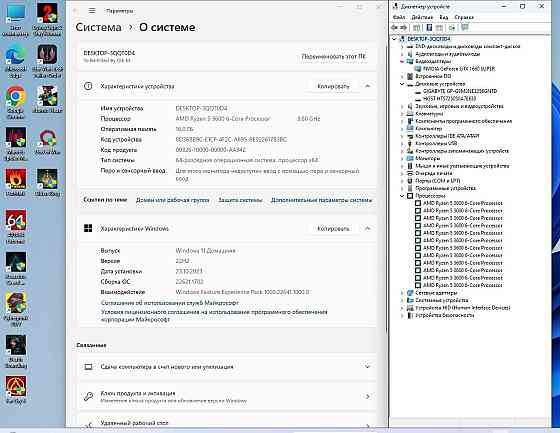Collapse Дисковые устройства tree node
The image size is (560, 433).
[x=402, y=84]
